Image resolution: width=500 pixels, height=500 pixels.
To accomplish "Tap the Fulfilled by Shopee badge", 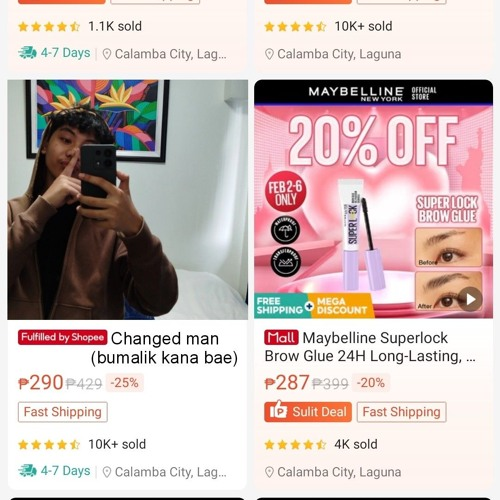I will [63, 337].
